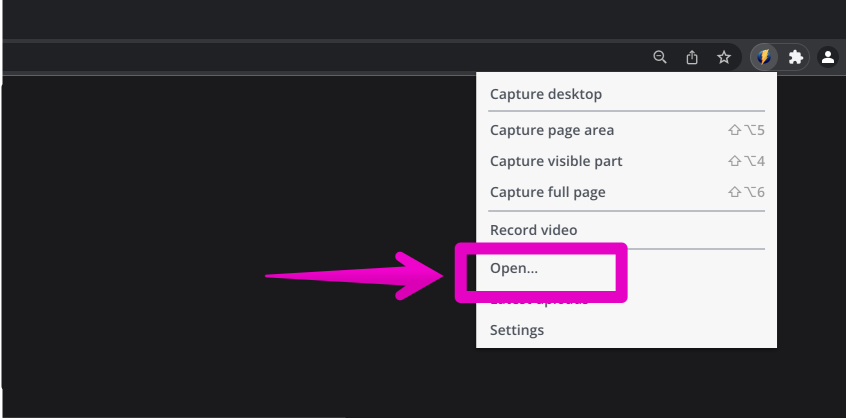846x418 pixels.
Task: Click the ⇧⌥4 shortcut hint in menu
Action: (746, 161)
